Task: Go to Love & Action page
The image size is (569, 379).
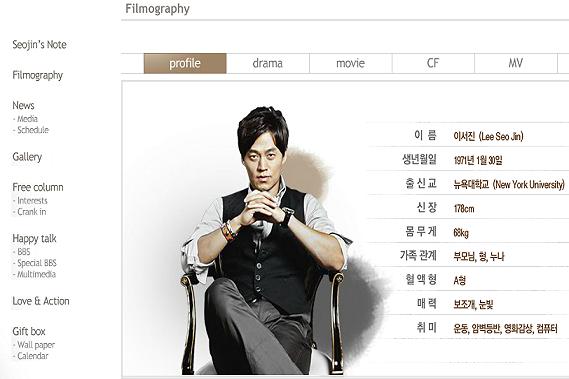Action: point(41,301)
